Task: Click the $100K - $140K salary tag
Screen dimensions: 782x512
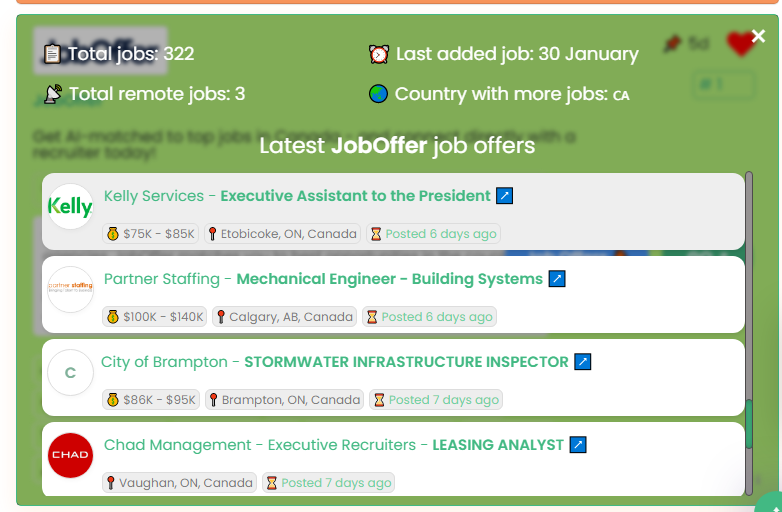Action: click(x=155, y=317)
